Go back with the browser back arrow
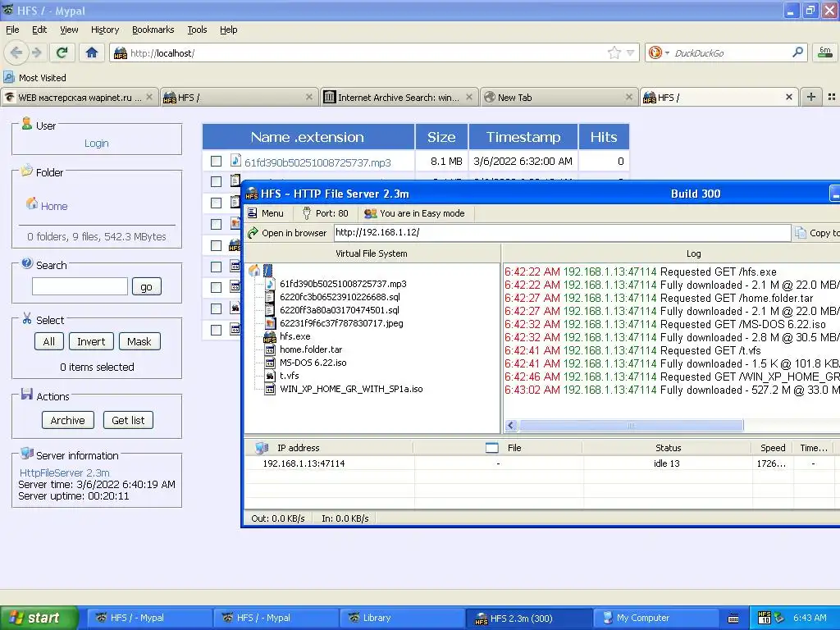The height and width of the screenshot is (630, 840). (16, 52)
